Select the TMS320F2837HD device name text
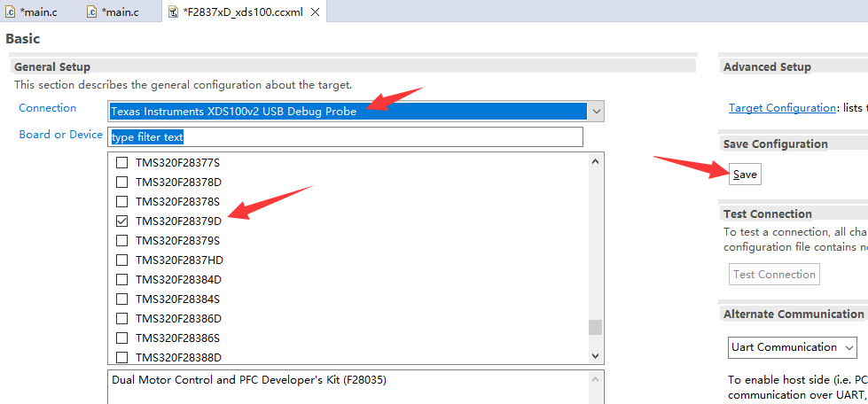The image size is (868, 404). tap(179, 260)
